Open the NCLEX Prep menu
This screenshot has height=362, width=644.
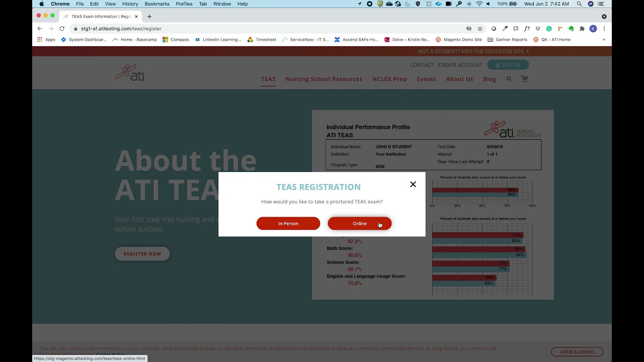click(x=389, y=79)
